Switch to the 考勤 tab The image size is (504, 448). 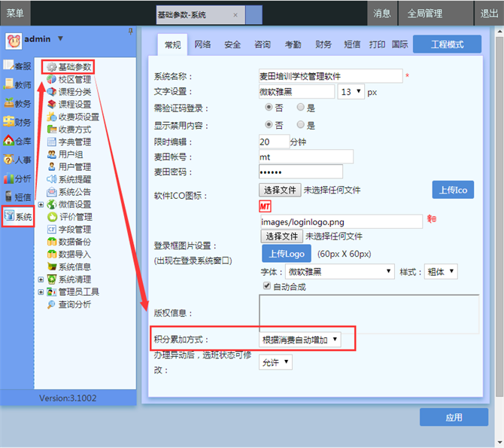pos(293,44)
